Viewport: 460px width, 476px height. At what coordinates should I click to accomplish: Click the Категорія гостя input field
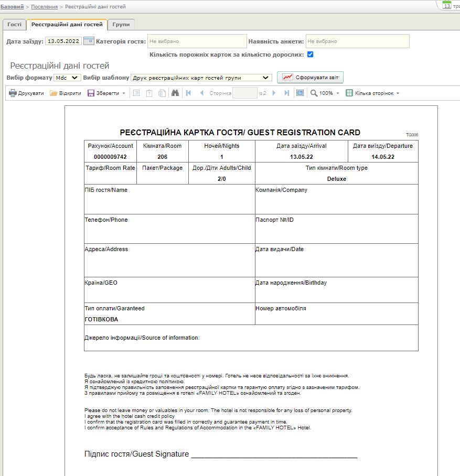(x=197, y=41)
